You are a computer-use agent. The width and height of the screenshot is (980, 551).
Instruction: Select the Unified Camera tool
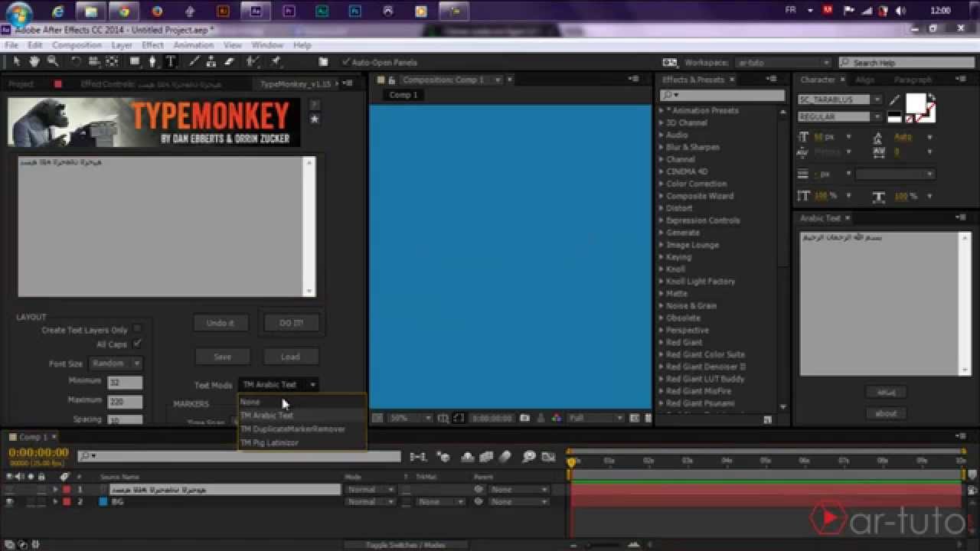tap(93, 62)
